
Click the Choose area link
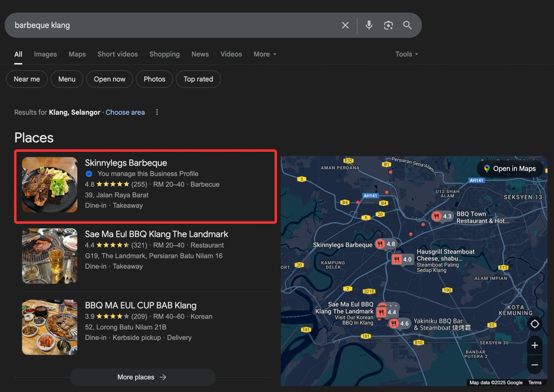point(125,112)
